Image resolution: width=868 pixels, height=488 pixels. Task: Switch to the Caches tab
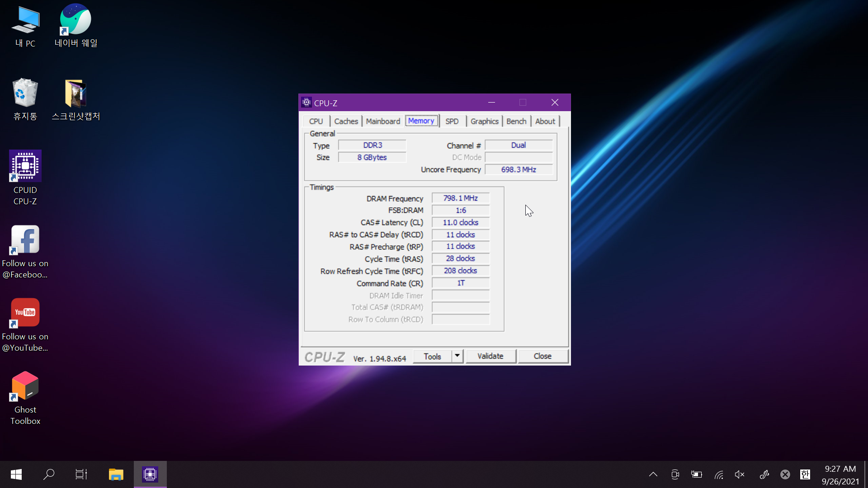346,121
